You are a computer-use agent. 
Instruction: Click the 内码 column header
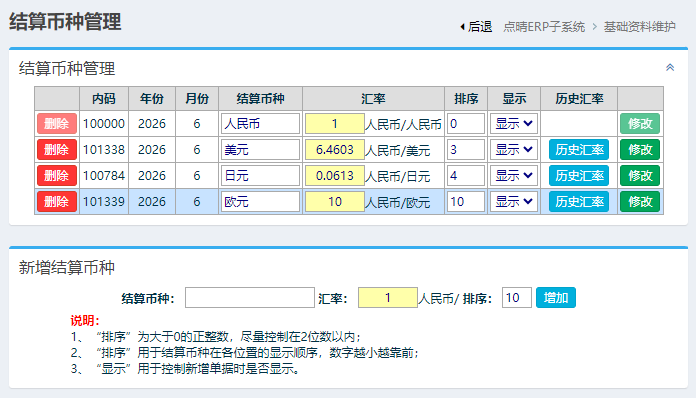pyautogui.click(x=104, y=99)
